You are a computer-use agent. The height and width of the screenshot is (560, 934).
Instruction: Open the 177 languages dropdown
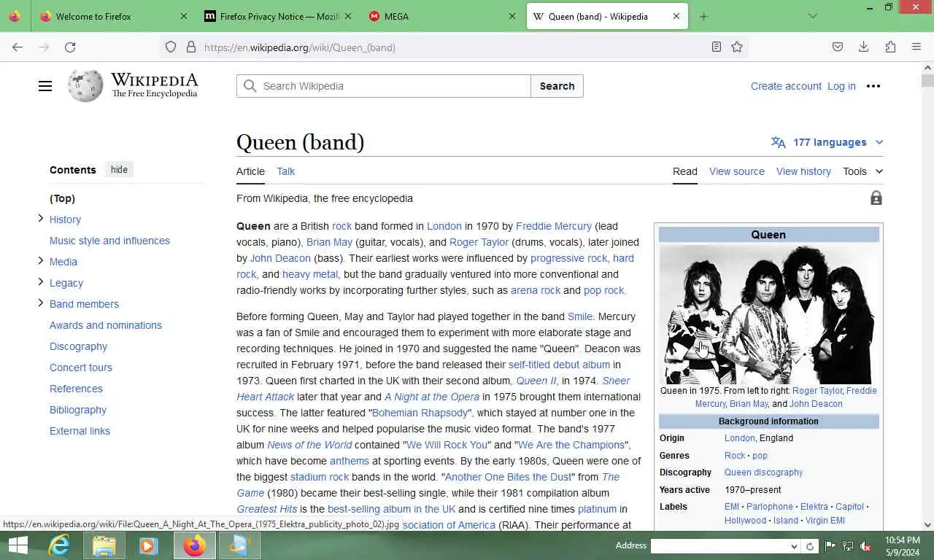click(x=827, y=142)
